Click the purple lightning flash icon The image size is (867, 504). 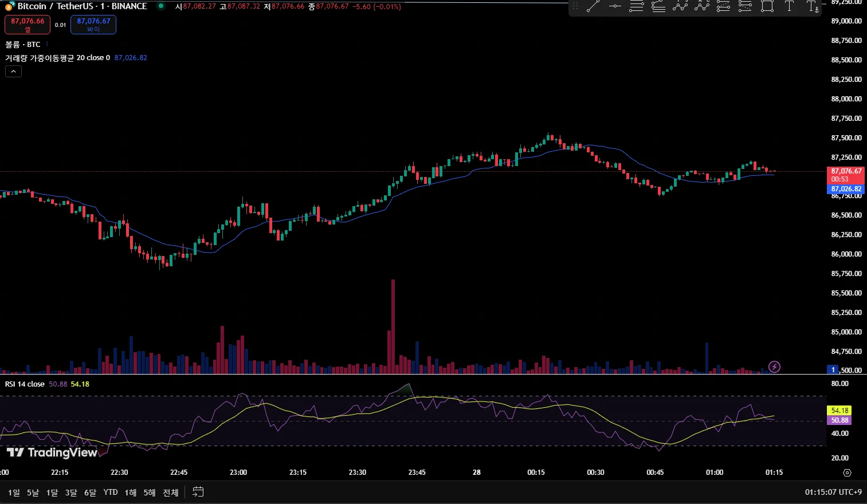point(775,367)
